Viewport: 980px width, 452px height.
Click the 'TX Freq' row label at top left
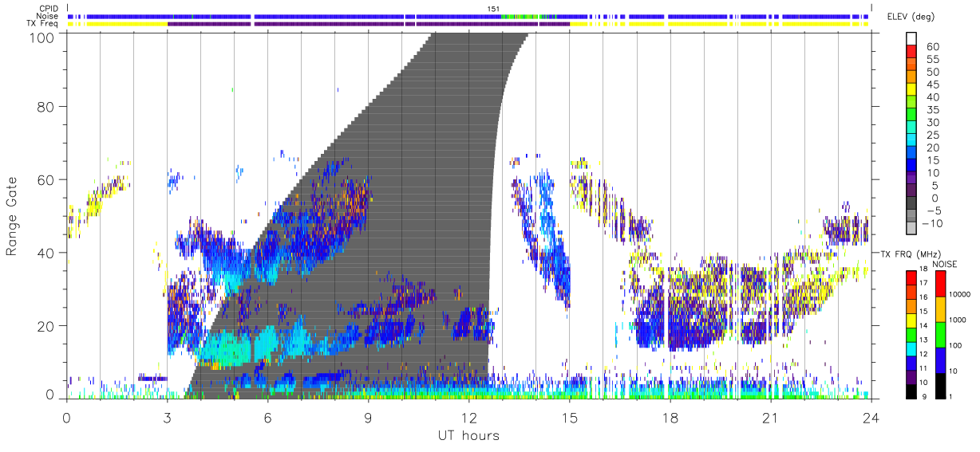(43, 23)
